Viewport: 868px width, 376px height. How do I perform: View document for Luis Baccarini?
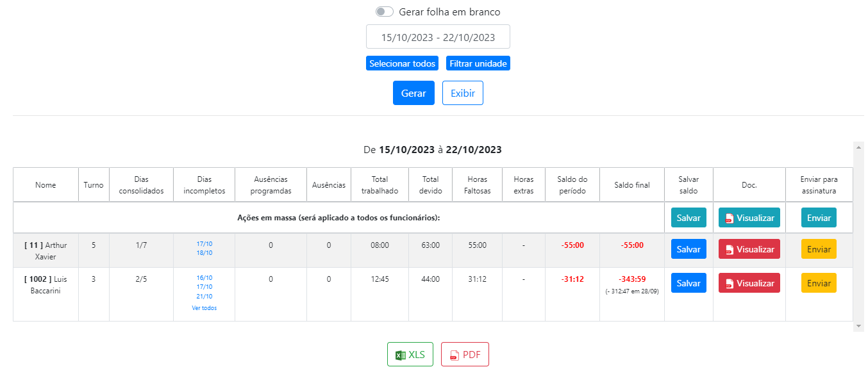tap(749, 283)
